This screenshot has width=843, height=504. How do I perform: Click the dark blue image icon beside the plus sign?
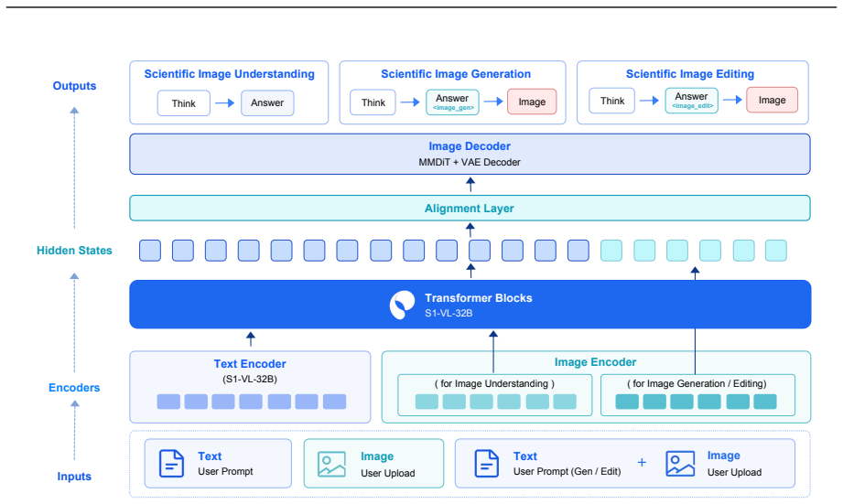(x=680, y=463)
